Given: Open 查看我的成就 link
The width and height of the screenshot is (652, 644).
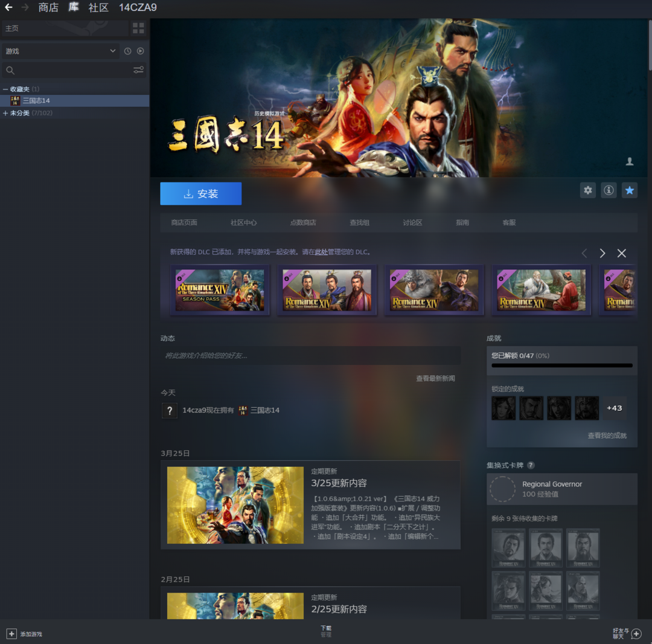Looking at the screenshot, I should [607, 436].
